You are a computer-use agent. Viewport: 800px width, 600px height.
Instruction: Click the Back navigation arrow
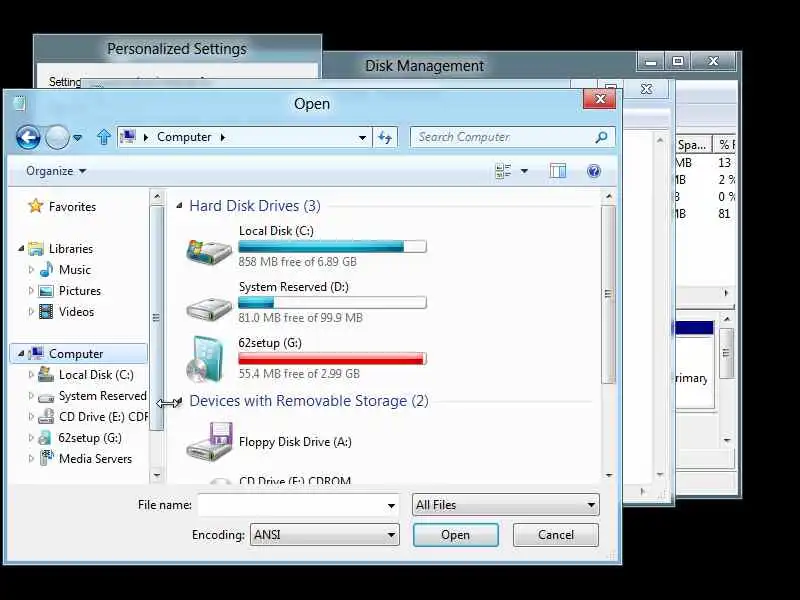point(28,137)
